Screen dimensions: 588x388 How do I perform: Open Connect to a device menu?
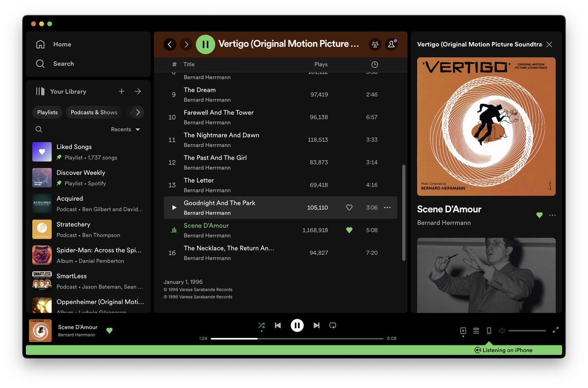point(489,331)
